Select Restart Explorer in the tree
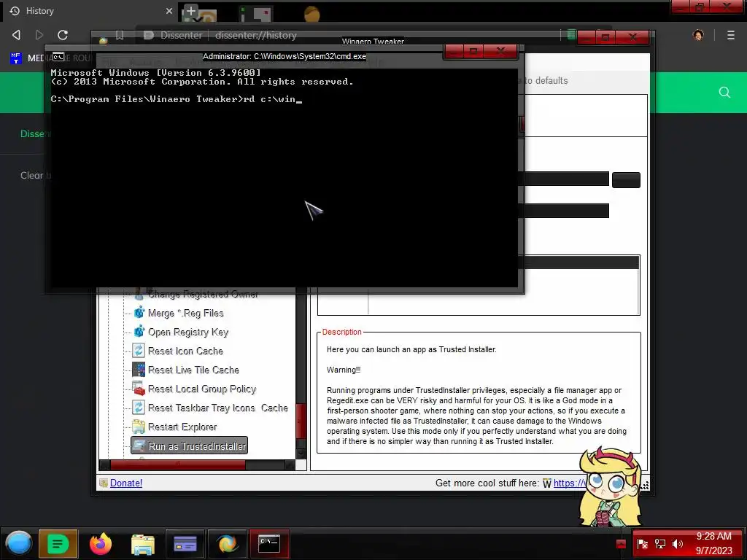Viewport: 747px width, 560px height. tap(182, 427)
